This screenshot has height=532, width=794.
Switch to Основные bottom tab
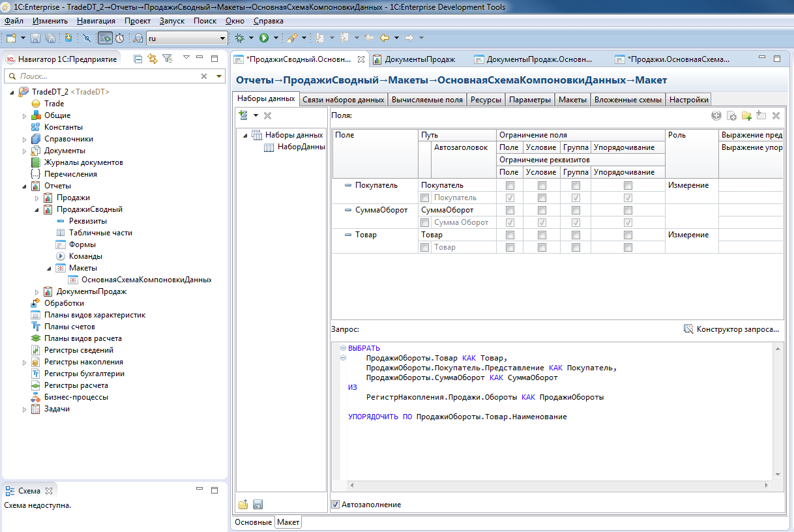(254, 522)
